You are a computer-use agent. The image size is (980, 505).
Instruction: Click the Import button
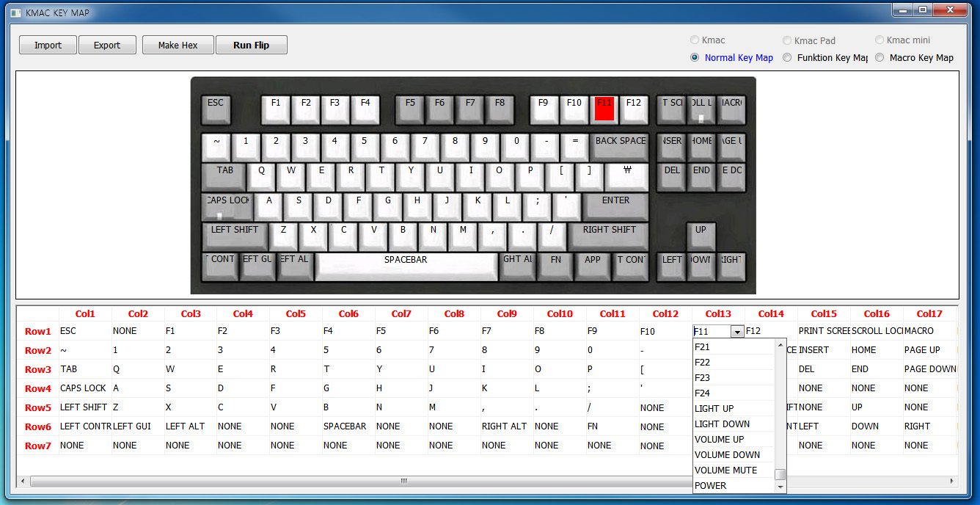(x=48, y=45)
